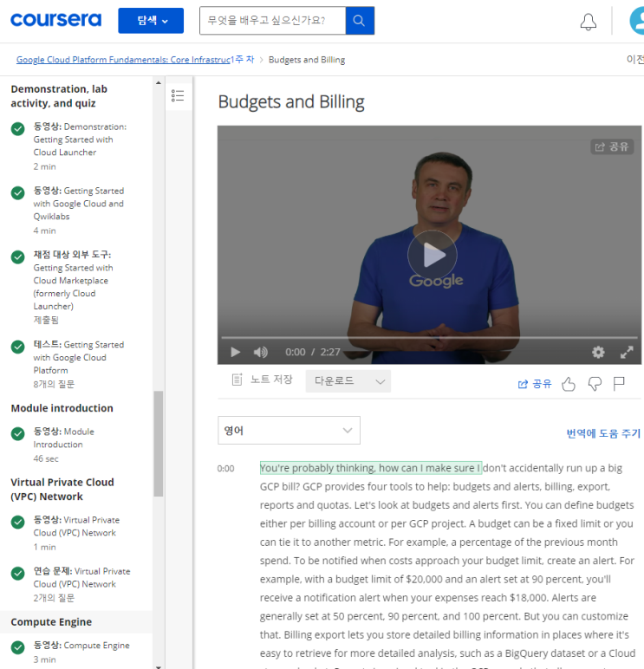The width and height of the screenshot is (644, 669).
Task: Click the 공유 button over the video
Action: click(x=612, y=146)
